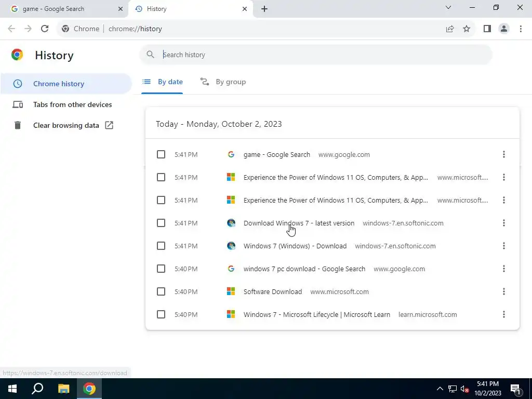
Task: Click Softonic favicon of Windows 7 (Windows) - Download
Action: (231, 246)
